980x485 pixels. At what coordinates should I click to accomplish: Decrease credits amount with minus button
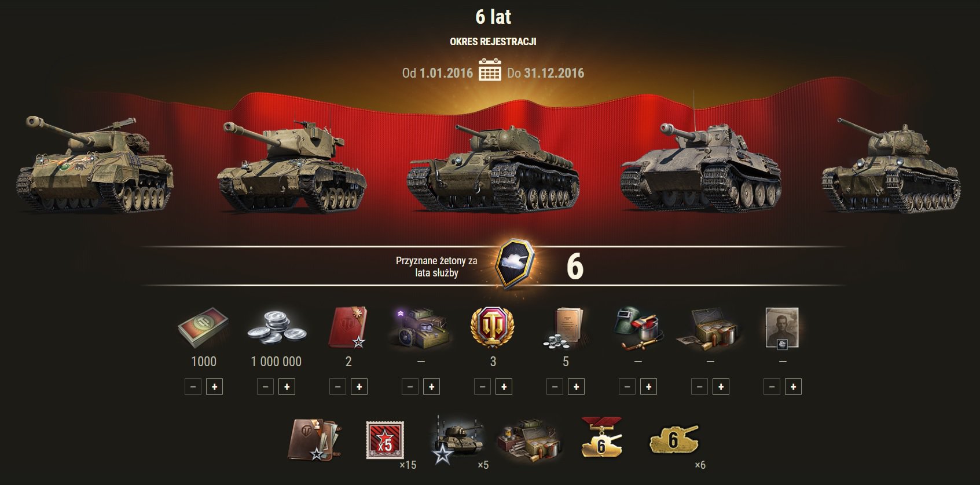pos(265,386)
